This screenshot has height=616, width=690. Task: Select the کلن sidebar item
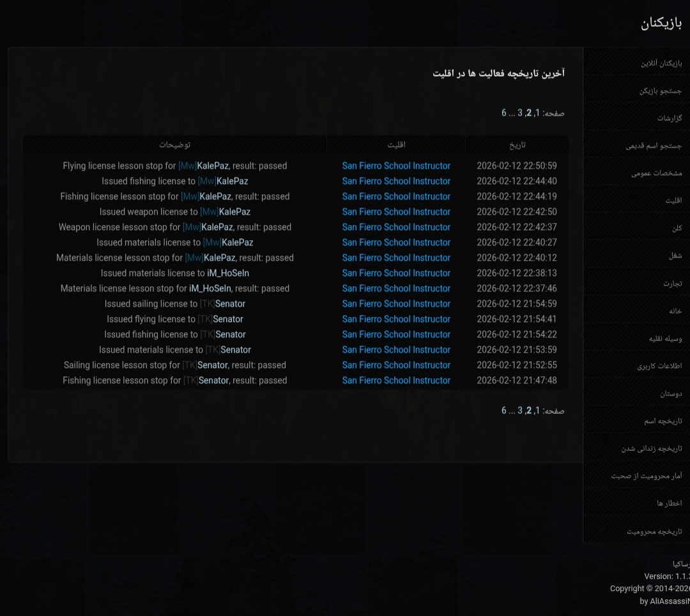click(677, 228)
